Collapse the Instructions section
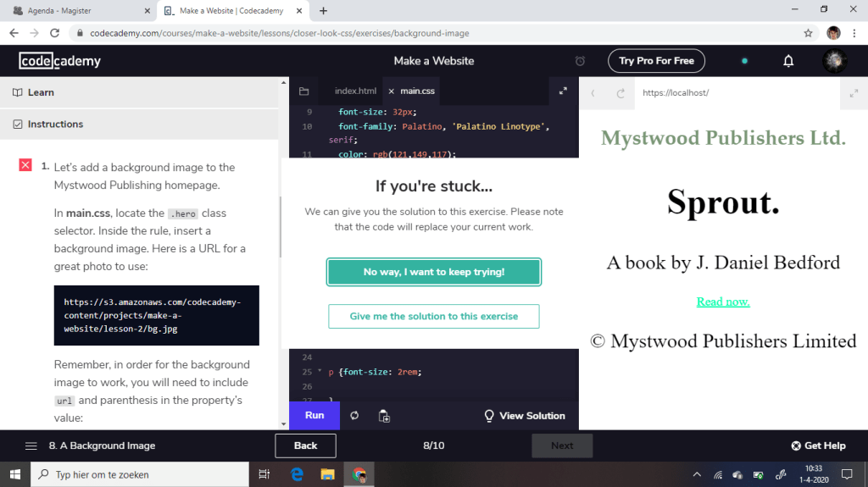 click(55, 125)
